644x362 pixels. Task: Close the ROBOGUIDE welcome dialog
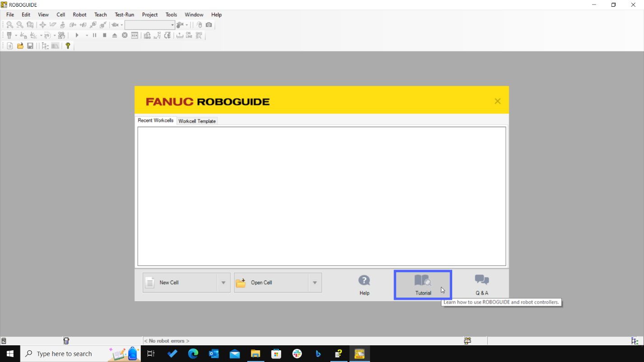(497, 101)
